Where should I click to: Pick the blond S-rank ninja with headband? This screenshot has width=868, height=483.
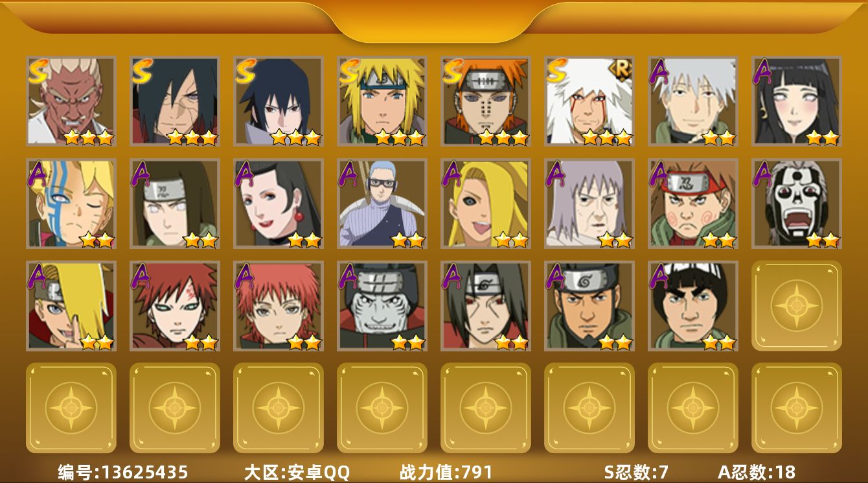coord(382,100)
